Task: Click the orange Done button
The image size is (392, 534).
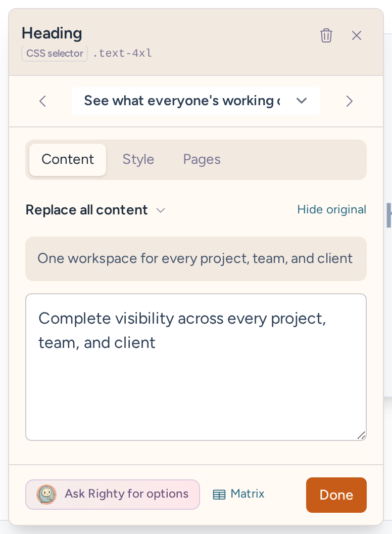Action: (x=336, y=495)
